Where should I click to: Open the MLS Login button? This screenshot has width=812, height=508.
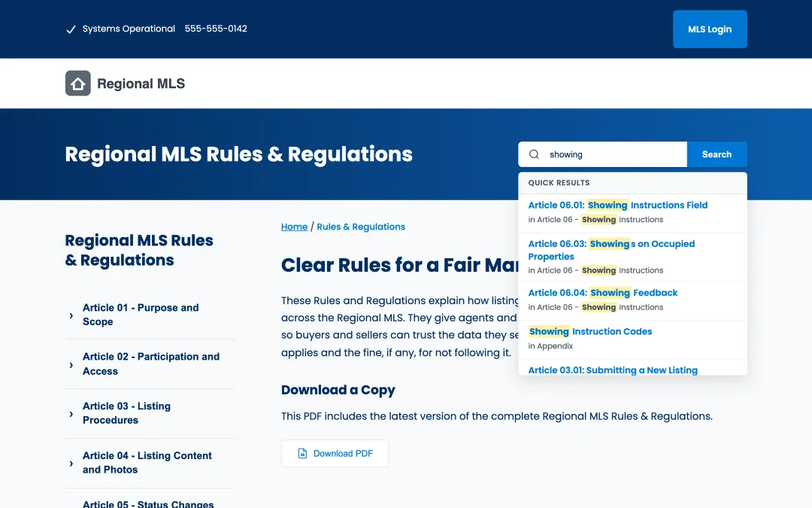(710, 29)
